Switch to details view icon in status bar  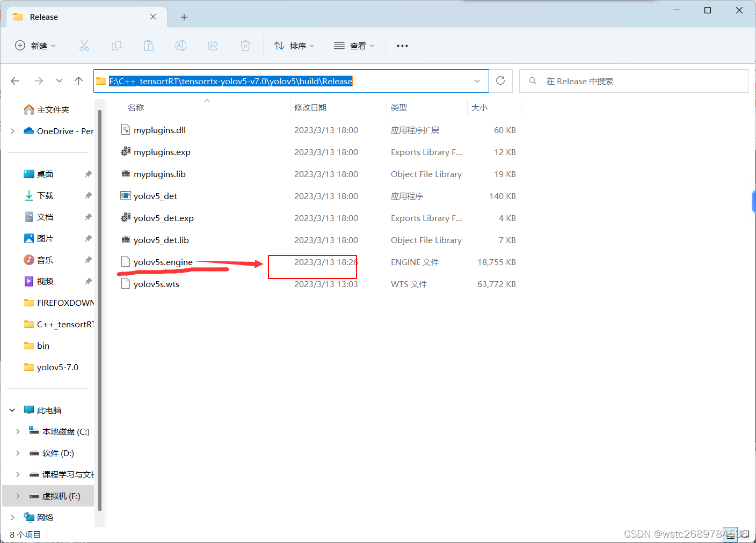click(x=730, y=534)
